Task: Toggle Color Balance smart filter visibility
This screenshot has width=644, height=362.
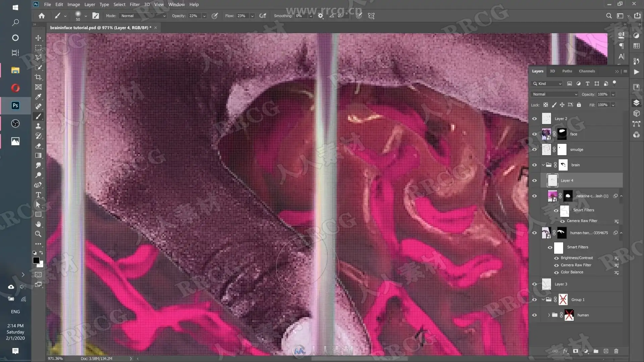Action: click(556, 272)
